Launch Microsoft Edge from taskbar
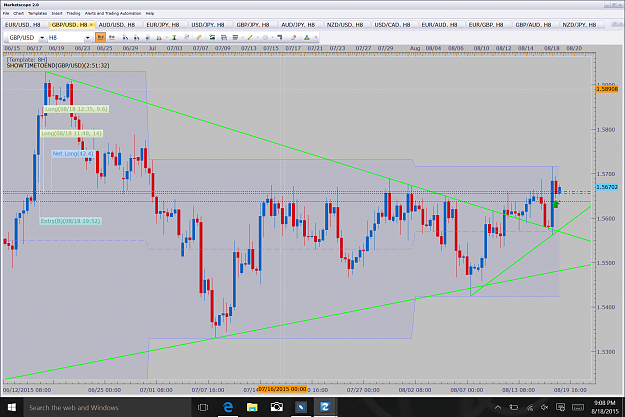 (228, 407)
